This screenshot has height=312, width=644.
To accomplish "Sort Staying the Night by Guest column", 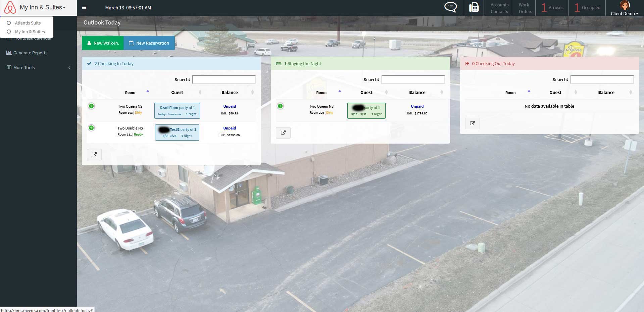I will coord(366,92).
